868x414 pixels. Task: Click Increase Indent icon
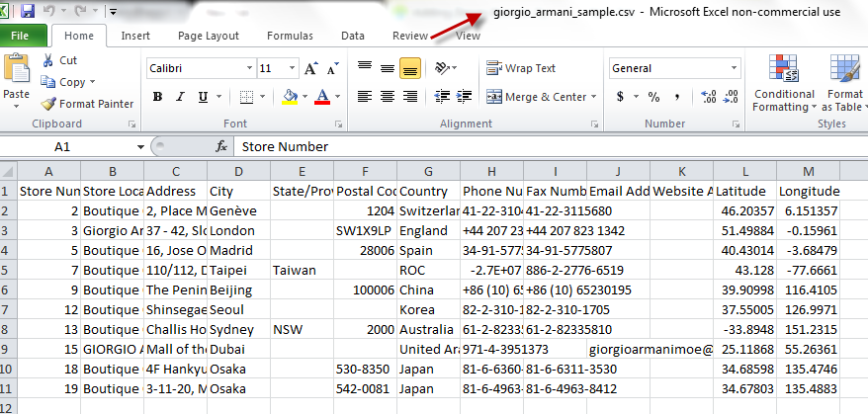click(x=464, y=97)
